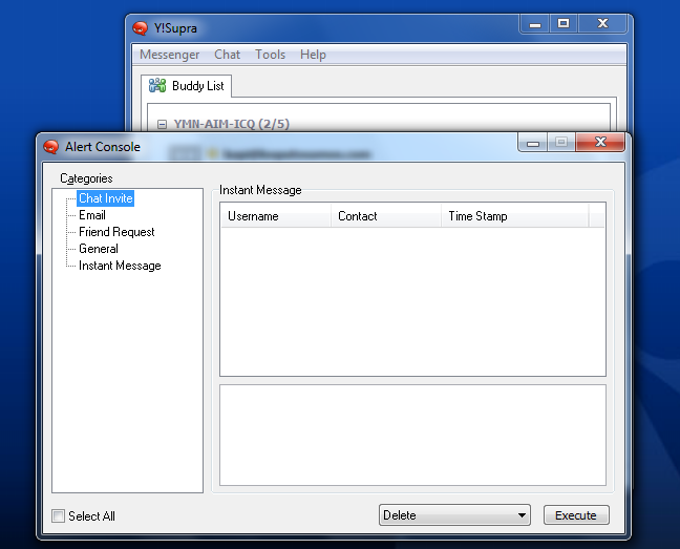Open the Help menu
Viewport: 680px width, 549px height.
(313, 55)
